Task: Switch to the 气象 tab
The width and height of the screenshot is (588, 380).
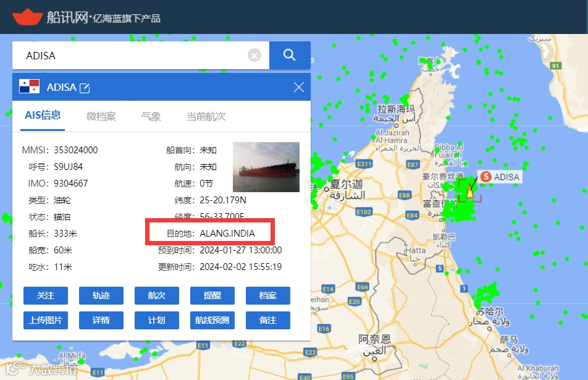Action: click(x=151, y=117)
